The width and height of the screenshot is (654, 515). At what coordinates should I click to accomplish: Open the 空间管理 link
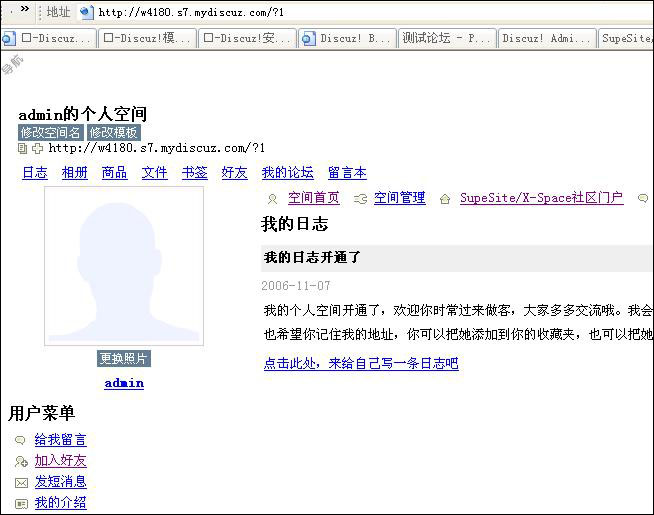[400, 198]
